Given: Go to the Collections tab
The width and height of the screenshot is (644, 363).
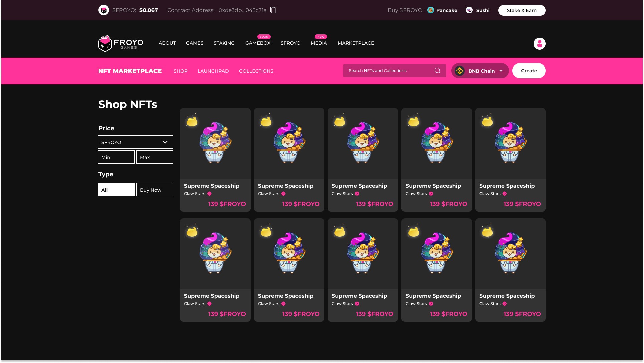Looking at the screenshot, I should click(256, 71).
